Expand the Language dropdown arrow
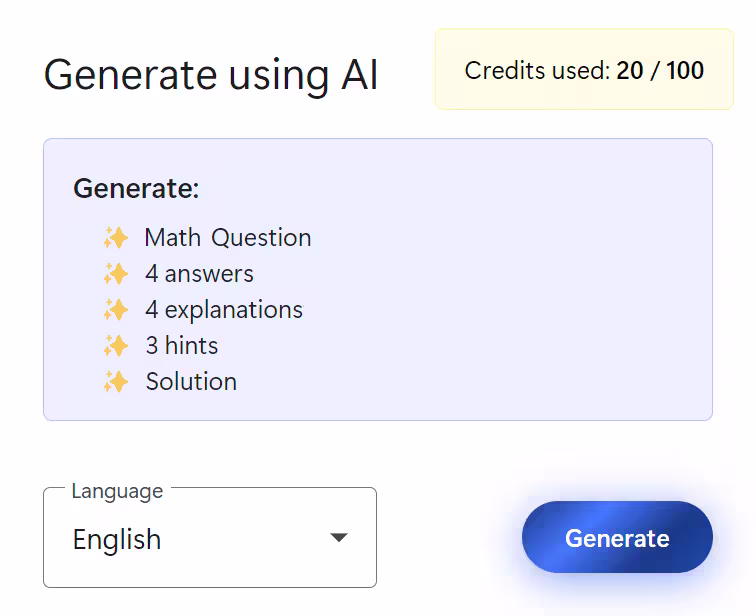The image size is (756, 616). [339, 538]
